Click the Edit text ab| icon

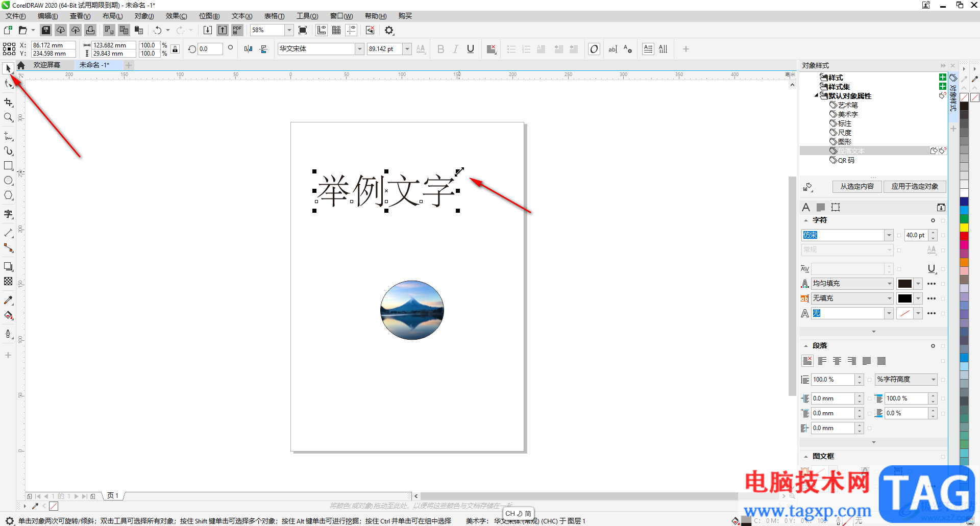click(x=612, y=49)
